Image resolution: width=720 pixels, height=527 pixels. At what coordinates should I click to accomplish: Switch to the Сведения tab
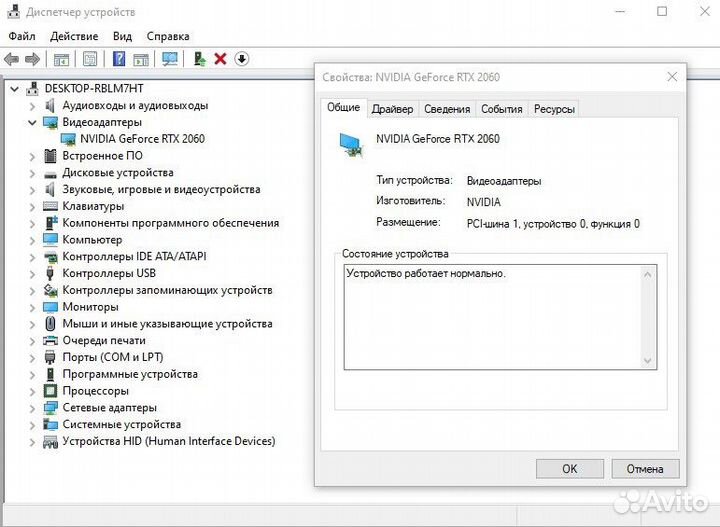(x=447, y=109)
